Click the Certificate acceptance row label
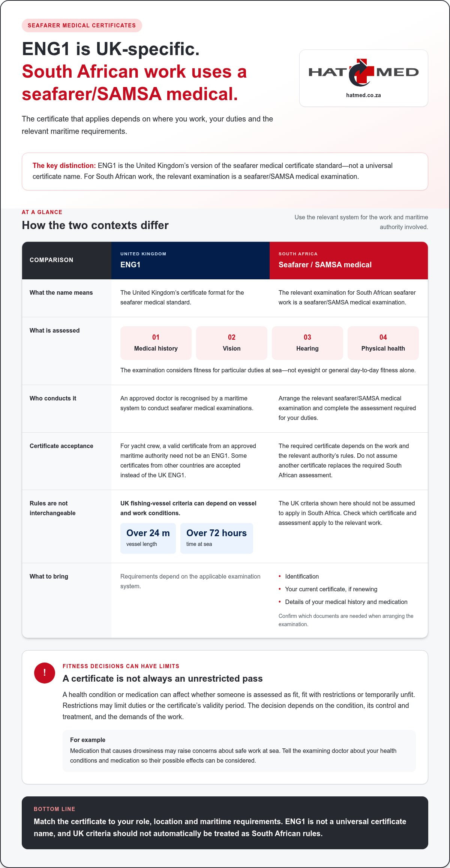Screen dimensions: 450x868 (x=61, y=446)
